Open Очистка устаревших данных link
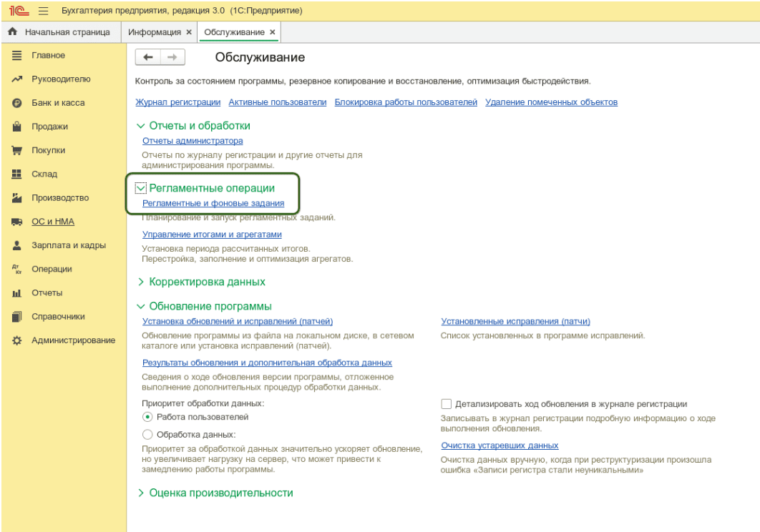This screenshot has width=760, height=532. coord(500,445)
